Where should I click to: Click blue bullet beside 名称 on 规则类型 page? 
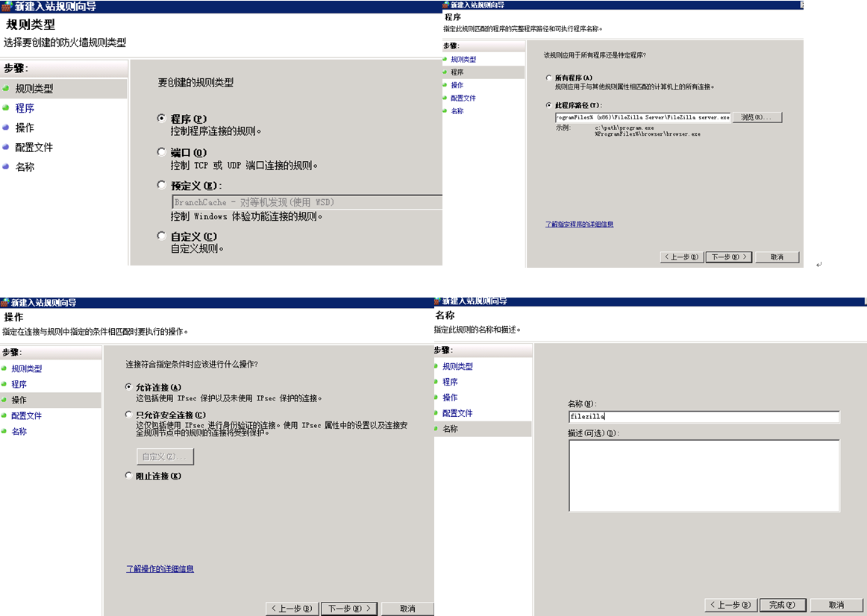pos(6,167)
